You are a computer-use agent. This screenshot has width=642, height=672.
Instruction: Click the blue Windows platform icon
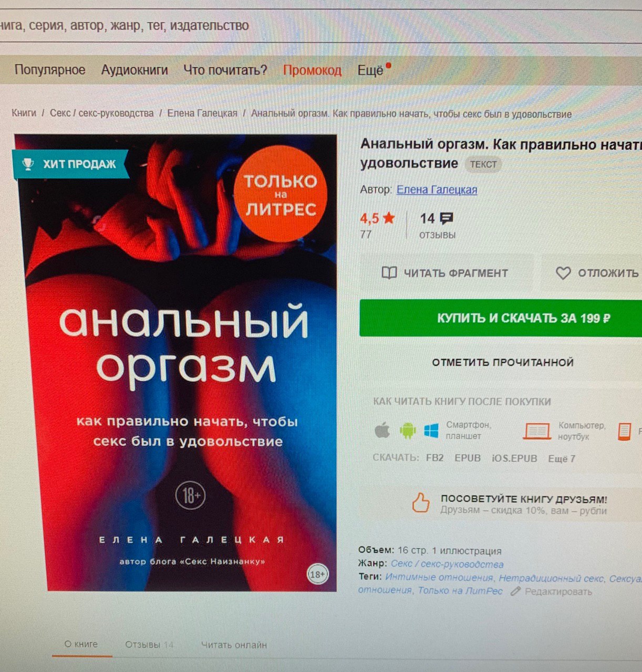431,430
